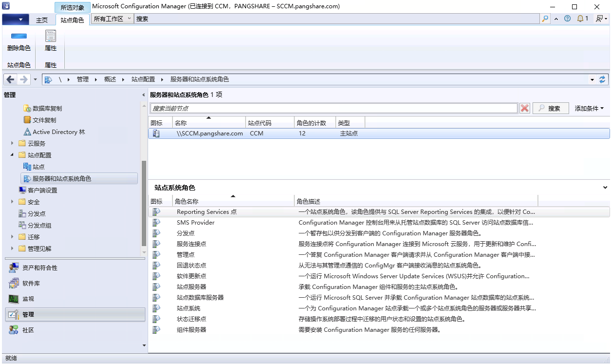
Task: Click 站点配置 in the breadcrumb path
Action: [x=143, y=79]
